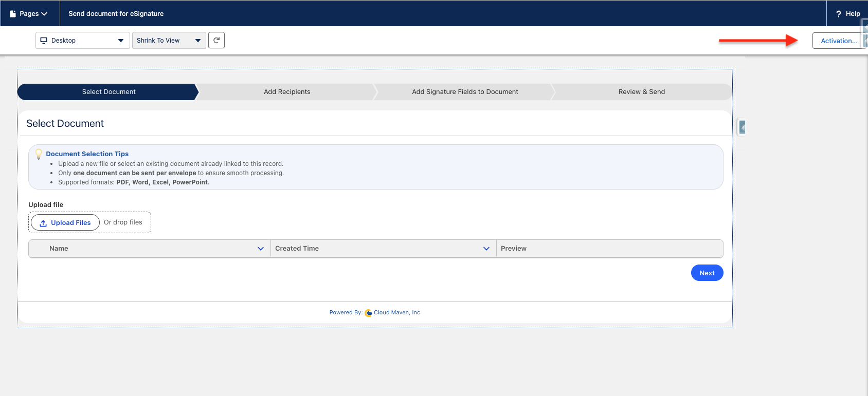
Task: Toggle the side panel collapse arrow
Action: coord(742,127)
